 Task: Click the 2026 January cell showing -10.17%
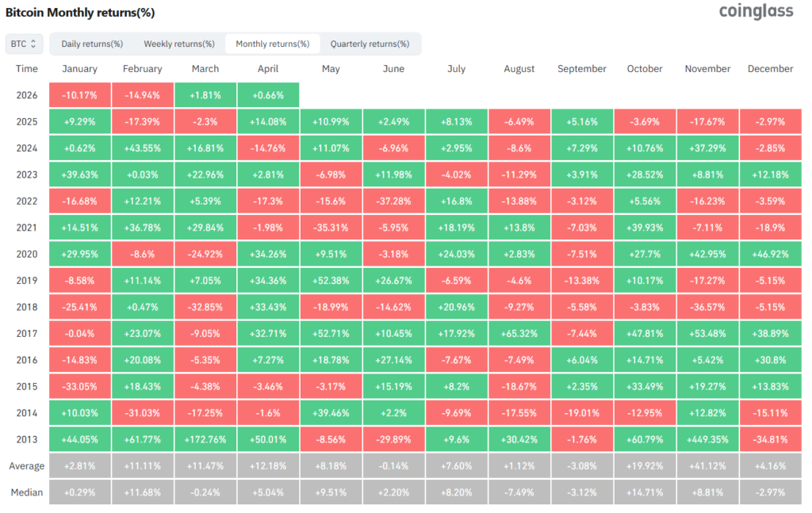coord(79,95)
